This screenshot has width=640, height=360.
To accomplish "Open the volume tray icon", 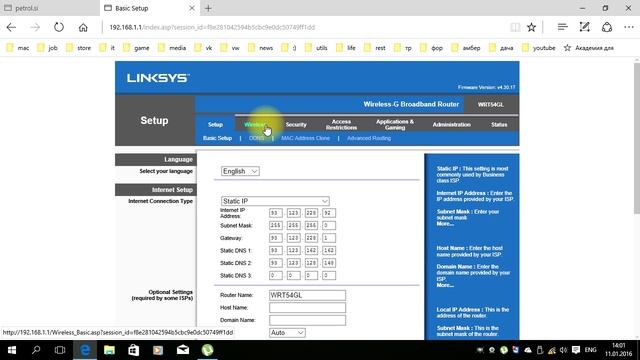I will [564, 350].
